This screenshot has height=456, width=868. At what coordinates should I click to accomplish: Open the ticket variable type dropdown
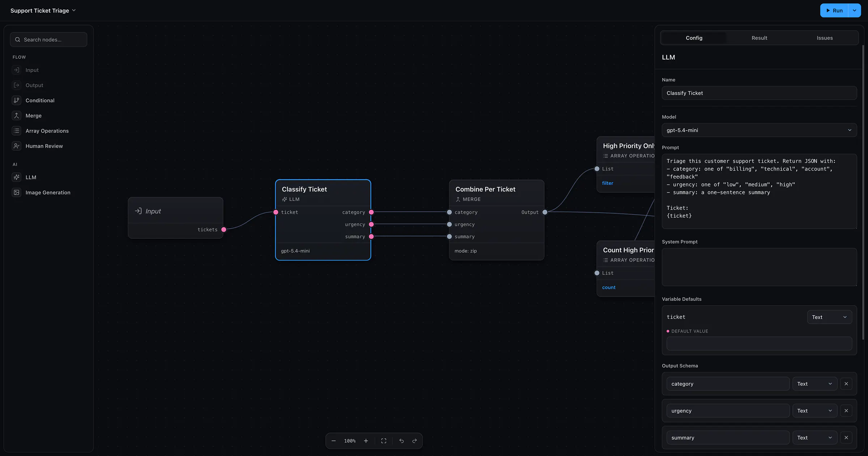coord(829,317)
